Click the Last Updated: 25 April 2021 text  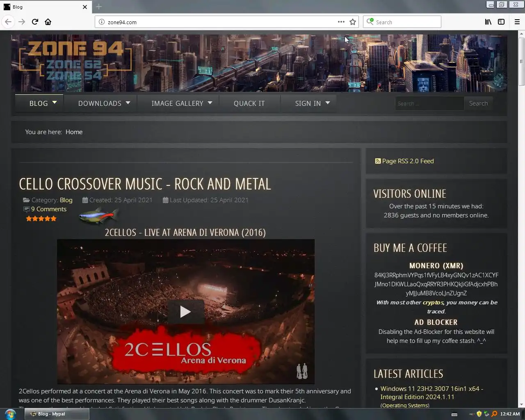tap(209, 200)
